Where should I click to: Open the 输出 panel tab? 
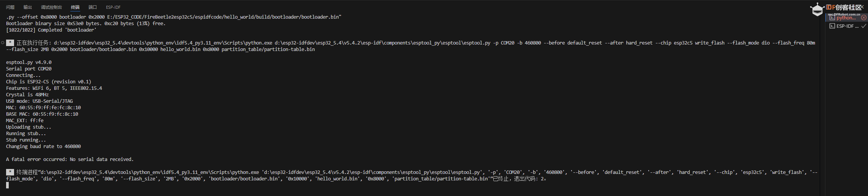(x=28, y=7)
